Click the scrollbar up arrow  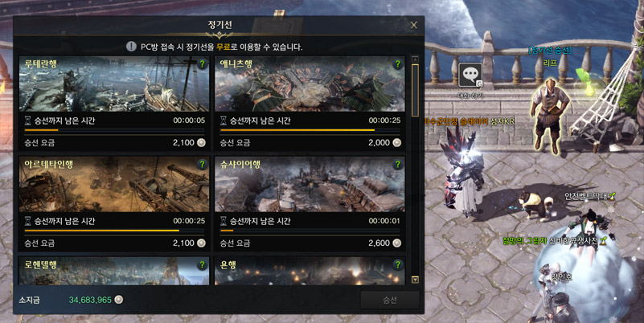[415, 59]
